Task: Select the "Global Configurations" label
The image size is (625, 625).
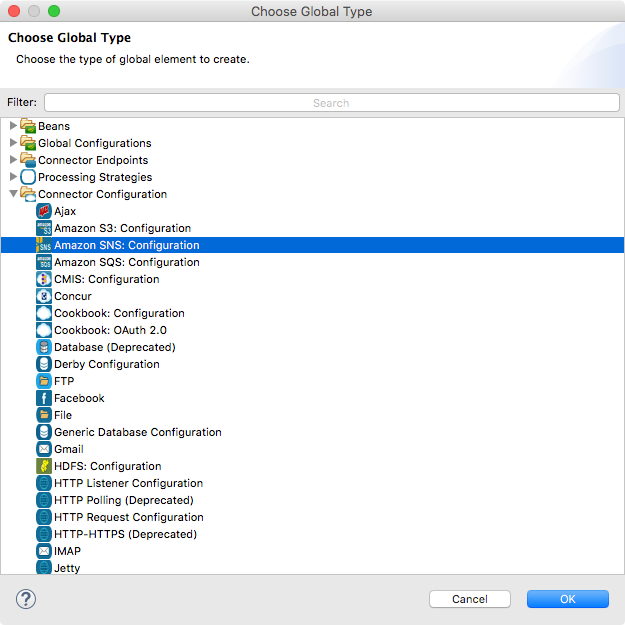Action: pyautogui.click(x=95, y=143)
